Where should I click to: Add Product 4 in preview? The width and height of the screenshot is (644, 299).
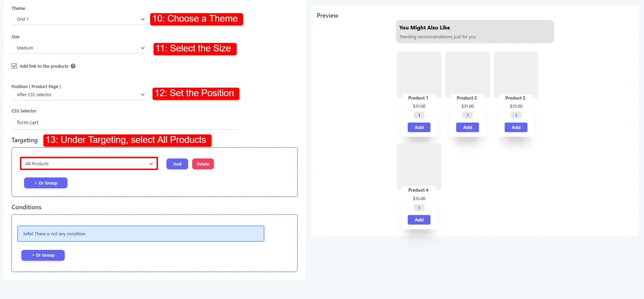click(x=419, y=220)
